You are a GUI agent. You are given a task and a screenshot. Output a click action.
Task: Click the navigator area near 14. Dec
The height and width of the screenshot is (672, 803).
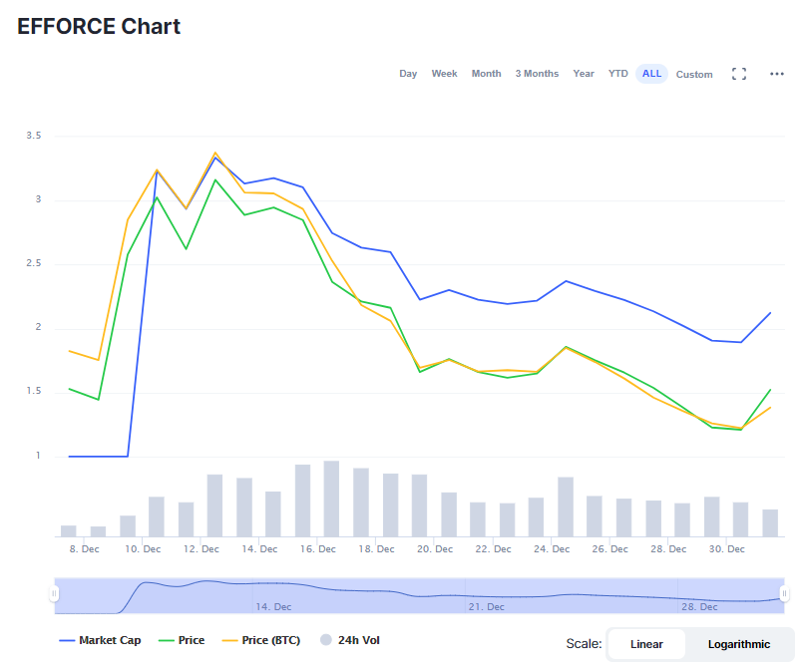coord(273,606)
